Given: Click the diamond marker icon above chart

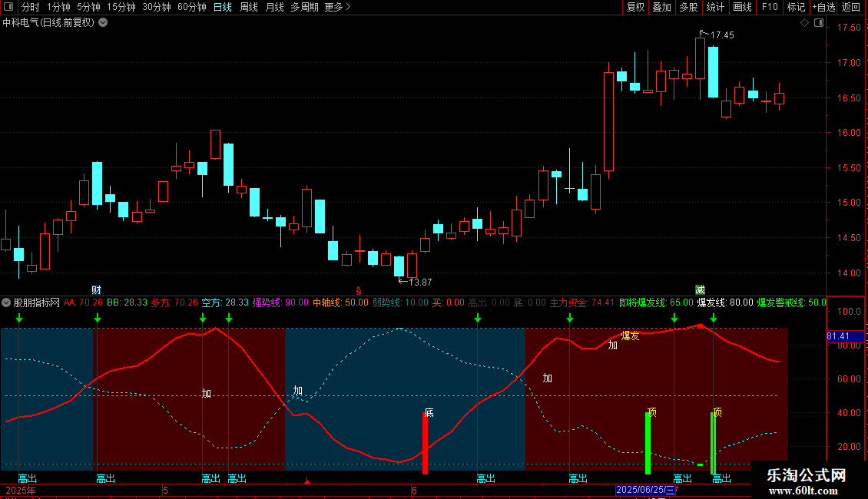Looking at the screenshot, I should click(805, 23).
